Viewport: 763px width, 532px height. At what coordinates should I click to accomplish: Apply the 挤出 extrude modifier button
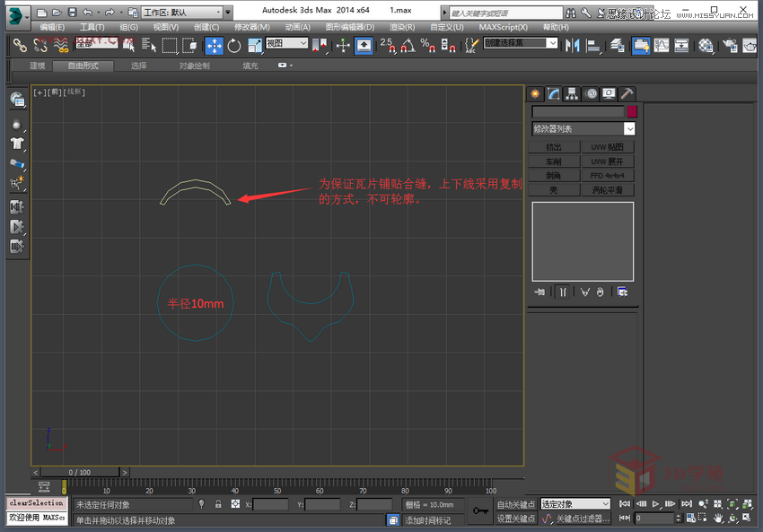(554, 146)
